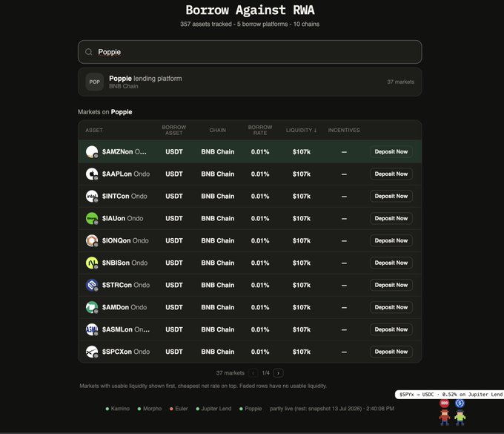Viewport: 504px width, 434px height.
Task: Click the $INTCon Intel token icon
Action: click(92, 196)
